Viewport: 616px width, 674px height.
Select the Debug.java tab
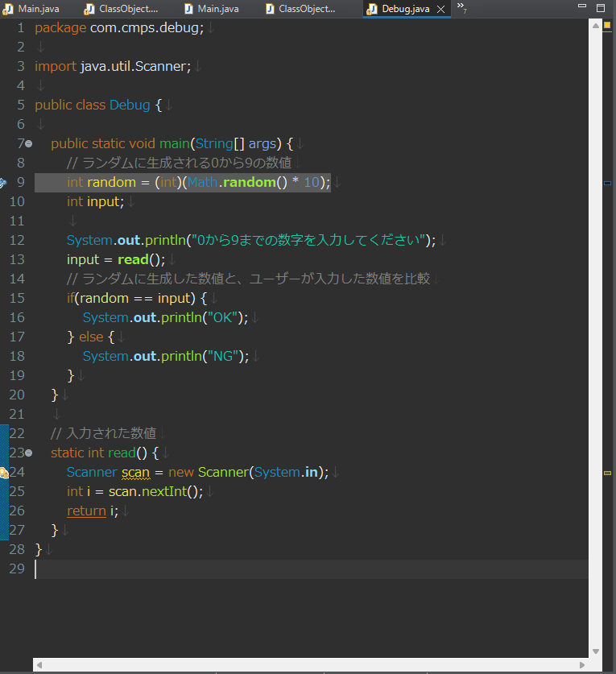pos(405,9)
